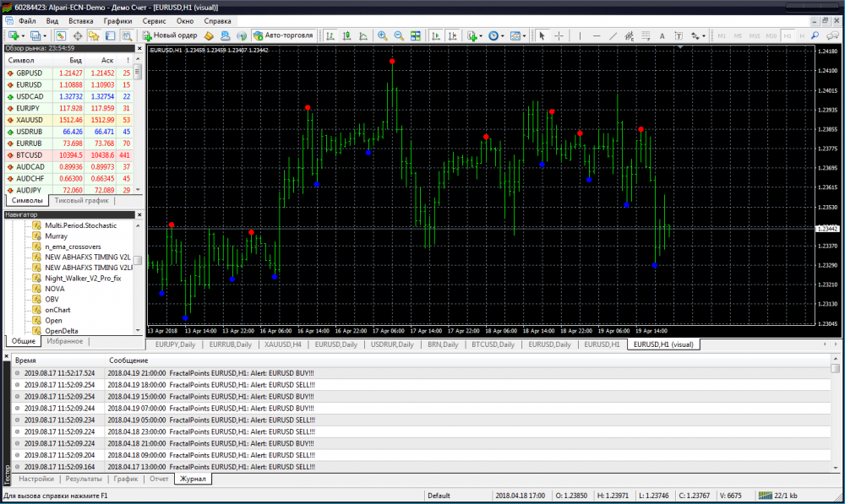Select the Murray indicator in Navigator
Screen dimensions: 845x504
click(56, 236)
